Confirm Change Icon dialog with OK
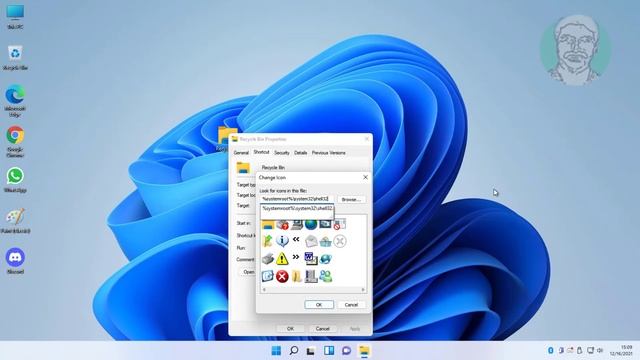The image size is (640, 360). [x=319, y=304]
